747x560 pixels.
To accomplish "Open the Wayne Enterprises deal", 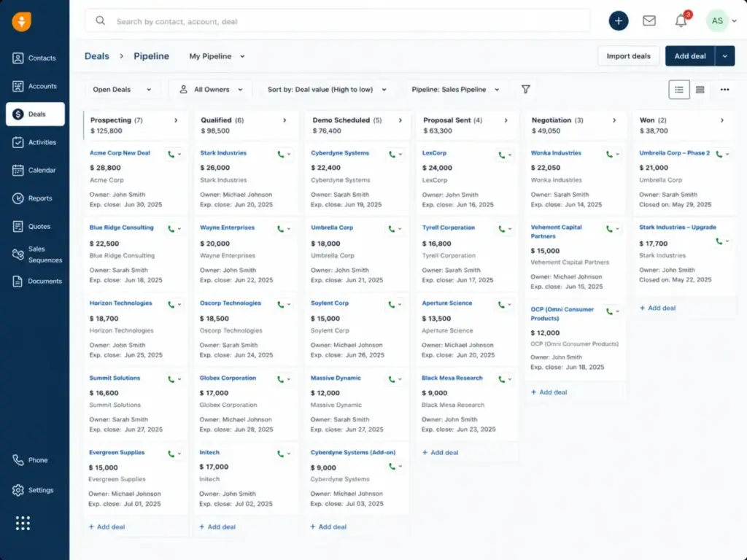I will [x=228, y=227].
